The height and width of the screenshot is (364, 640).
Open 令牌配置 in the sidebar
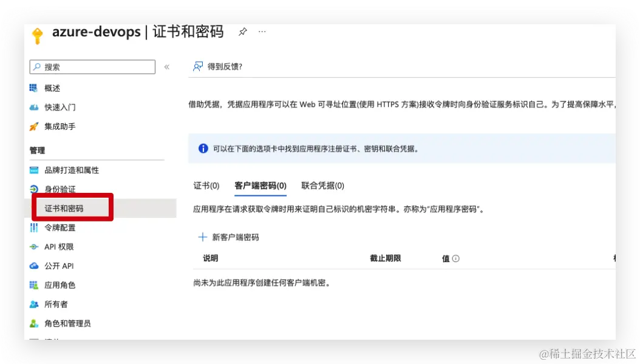(60, 227)
